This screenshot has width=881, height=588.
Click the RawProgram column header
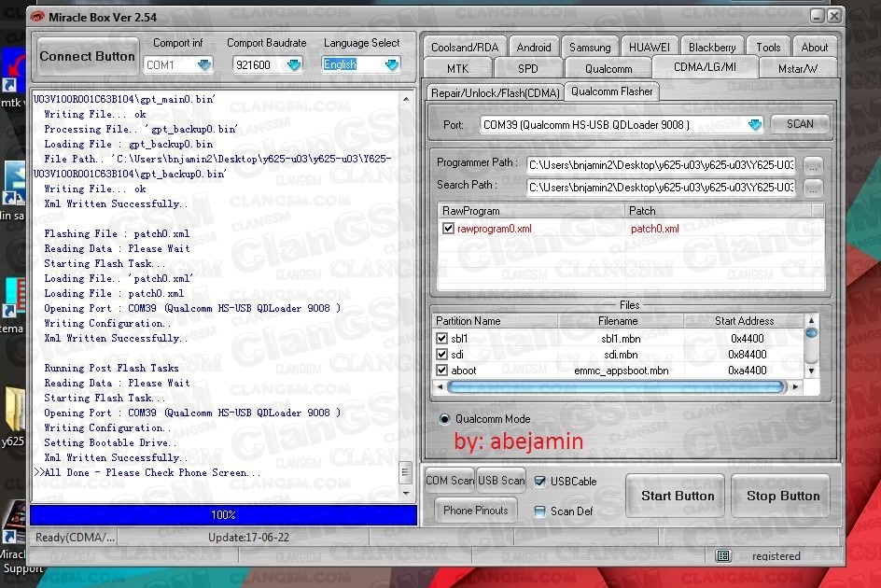click(531, 211)
